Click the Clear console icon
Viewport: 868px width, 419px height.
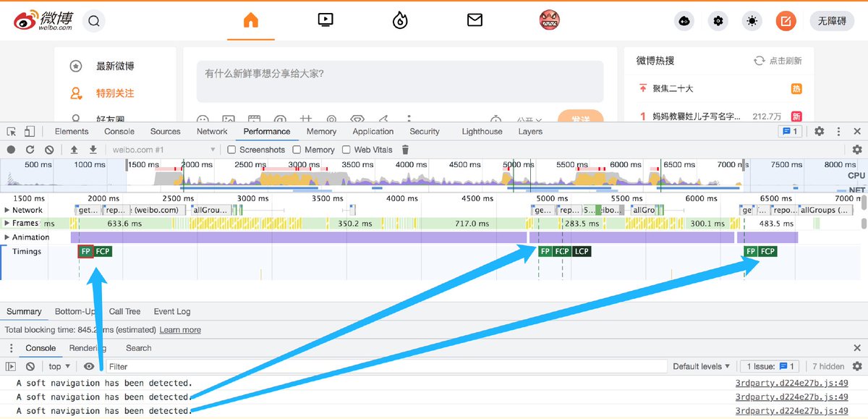coord(31,367)
